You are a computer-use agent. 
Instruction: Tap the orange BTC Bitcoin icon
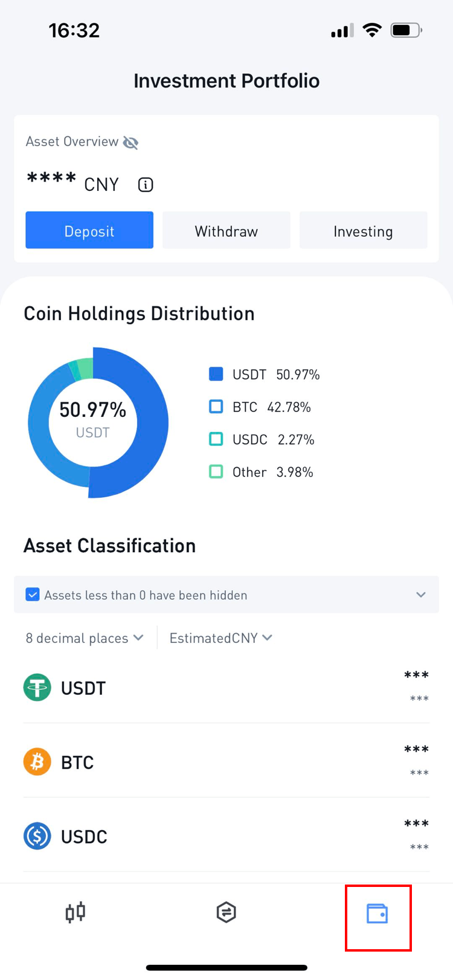coord(37,762)
